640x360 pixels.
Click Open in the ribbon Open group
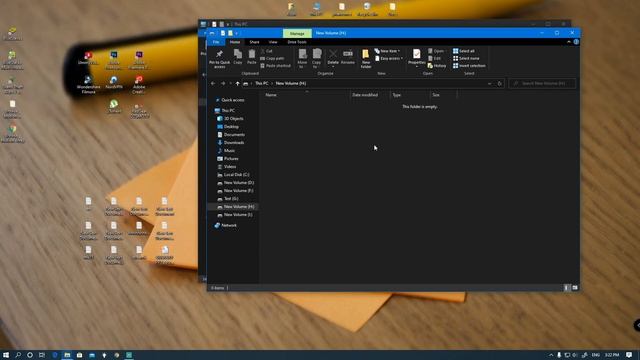[x=436, y=51]
